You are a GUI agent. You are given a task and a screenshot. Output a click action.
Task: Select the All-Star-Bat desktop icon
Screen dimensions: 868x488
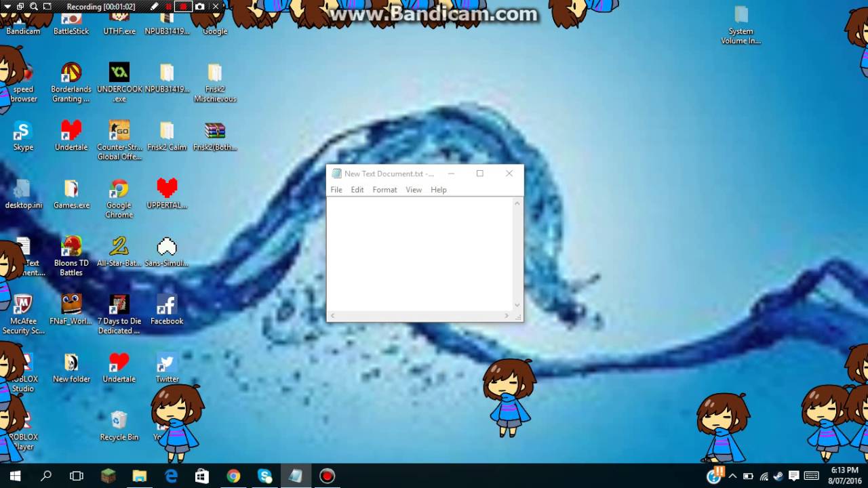[x=119, y=251]
